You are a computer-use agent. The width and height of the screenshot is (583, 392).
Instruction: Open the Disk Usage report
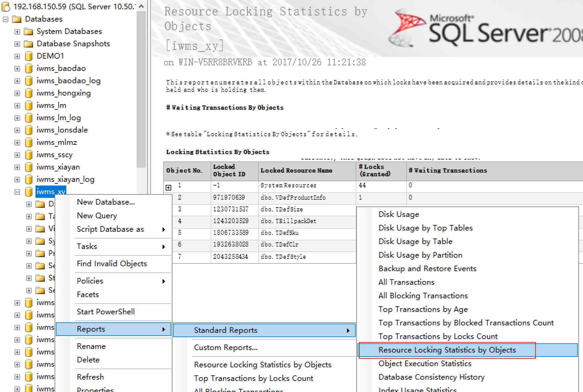coord(468,214)
